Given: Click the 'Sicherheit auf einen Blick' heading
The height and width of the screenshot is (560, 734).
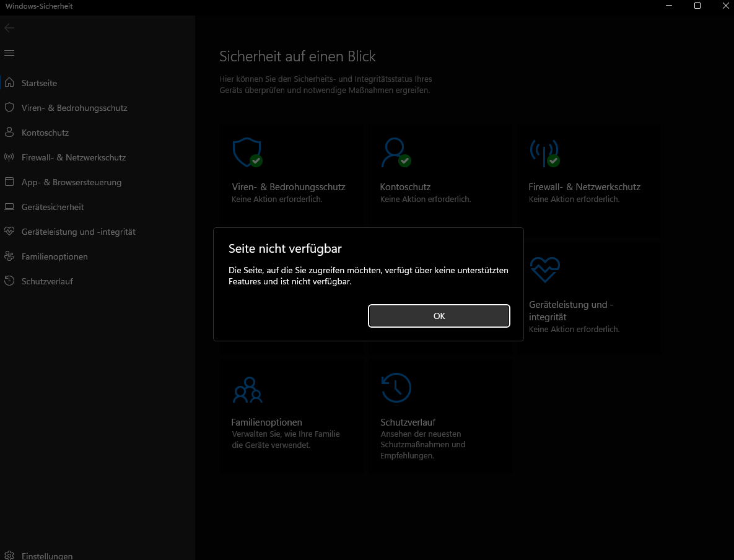Looking at the screenshot, I should click(x=297, y=56).
